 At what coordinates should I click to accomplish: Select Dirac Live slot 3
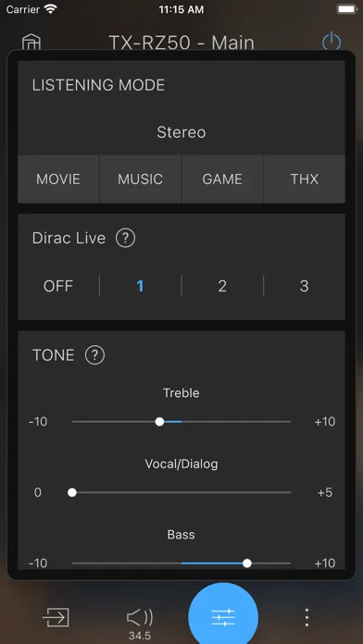[305, 286]
